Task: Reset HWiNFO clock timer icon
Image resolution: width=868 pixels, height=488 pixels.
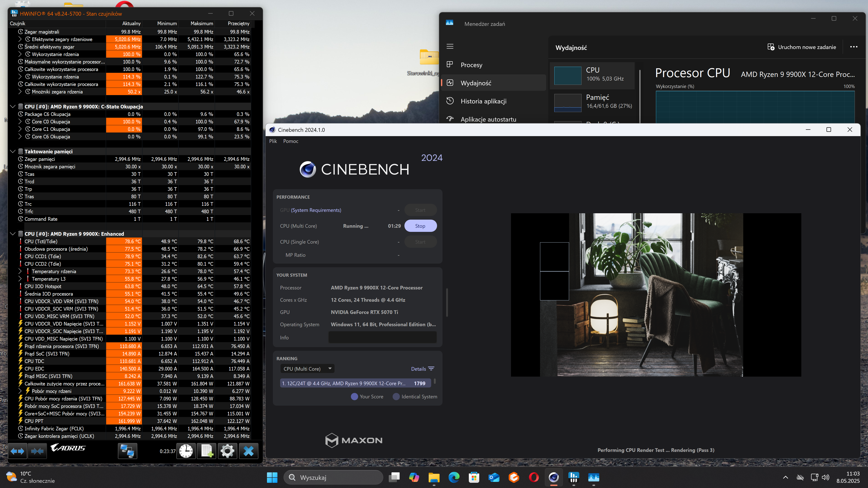Action: pos(186,451)
